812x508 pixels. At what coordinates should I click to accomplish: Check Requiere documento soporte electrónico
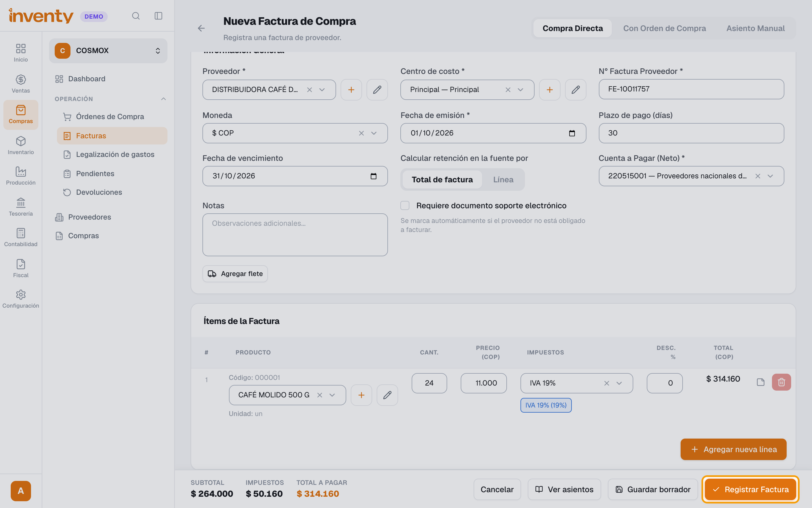(405, 206)
